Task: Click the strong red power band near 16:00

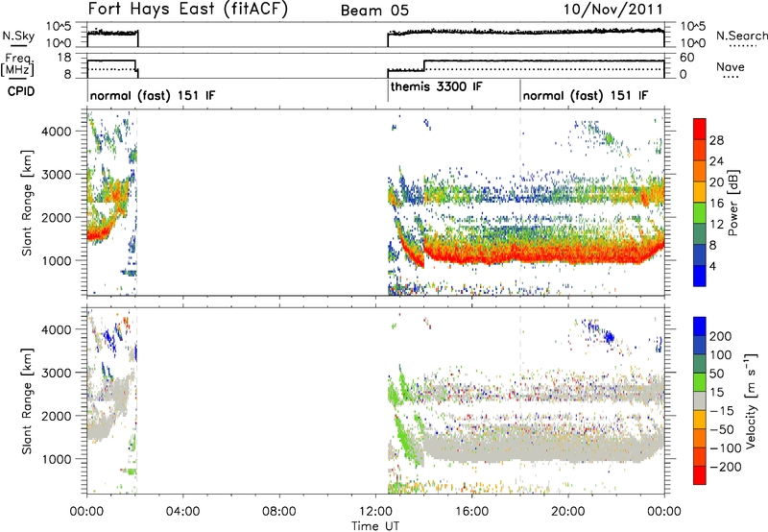Action: point(471,254)
